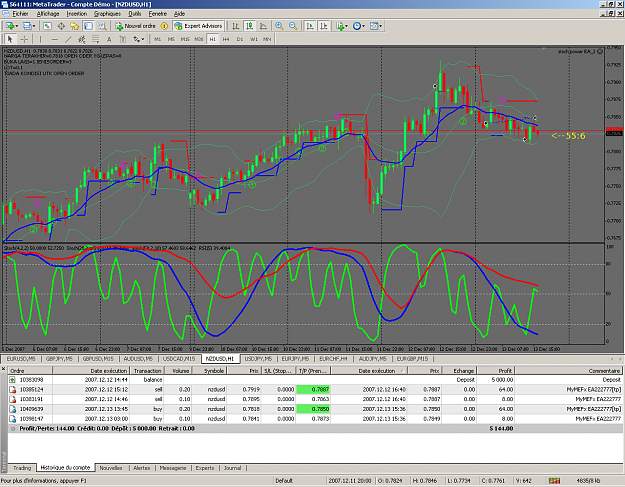
Task: Click the green T/P cell 0.7850
Action: (313, 409)
